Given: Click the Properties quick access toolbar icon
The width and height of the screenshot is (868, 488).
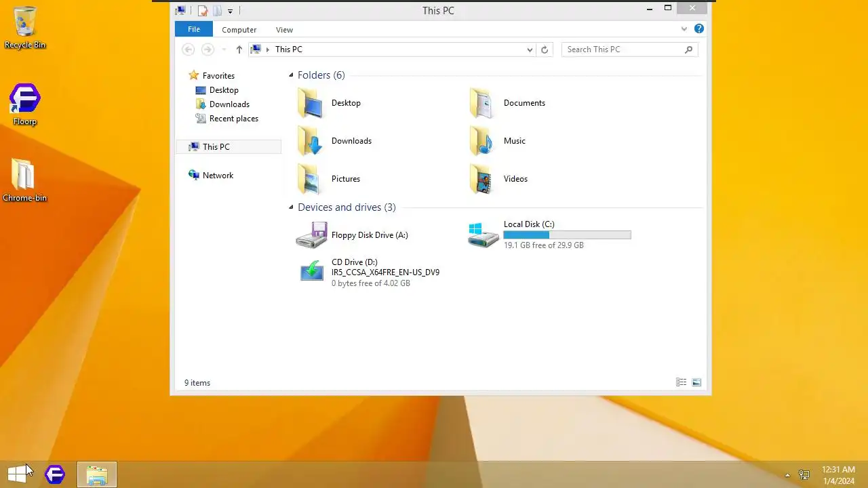Looking at the screenshot, I should [202, 11].
